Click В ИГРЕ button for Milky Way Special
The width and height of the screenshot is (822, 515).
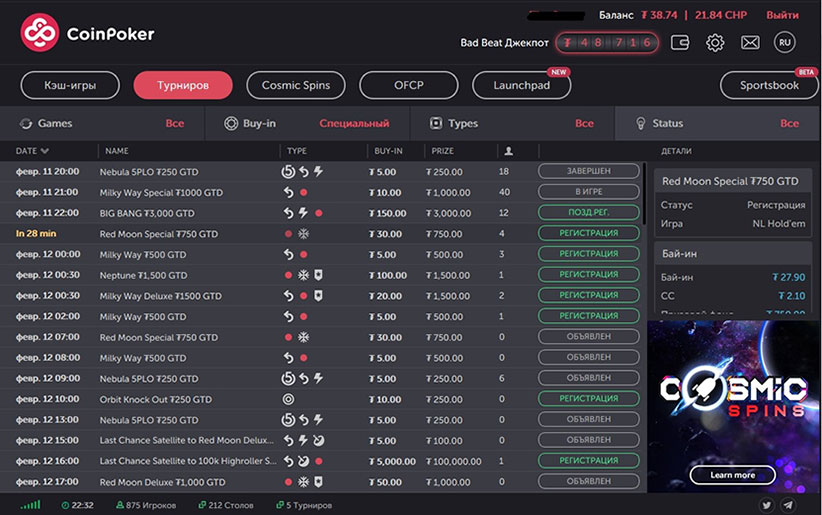pos(589,192)
